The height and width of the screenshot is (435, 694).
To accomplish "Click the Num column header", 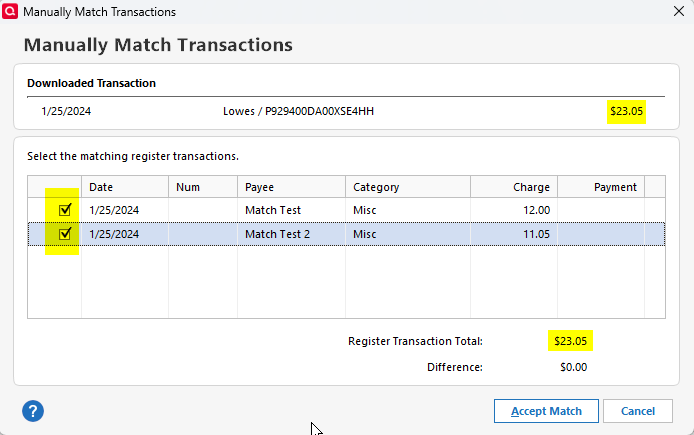I will pyautogui.click(x=202, y=187).
